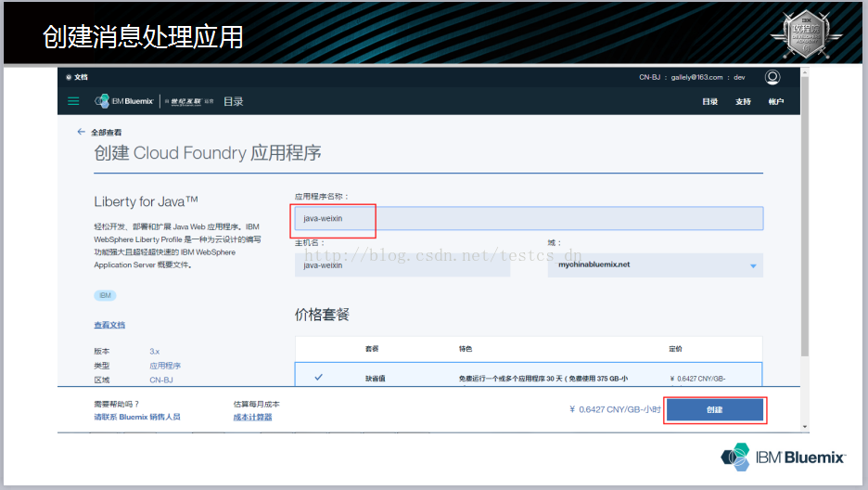Image resolution: width=868 pixels, height=490 pixels.
Task: Click the blue 创建 create button
Action: [715, 409]
